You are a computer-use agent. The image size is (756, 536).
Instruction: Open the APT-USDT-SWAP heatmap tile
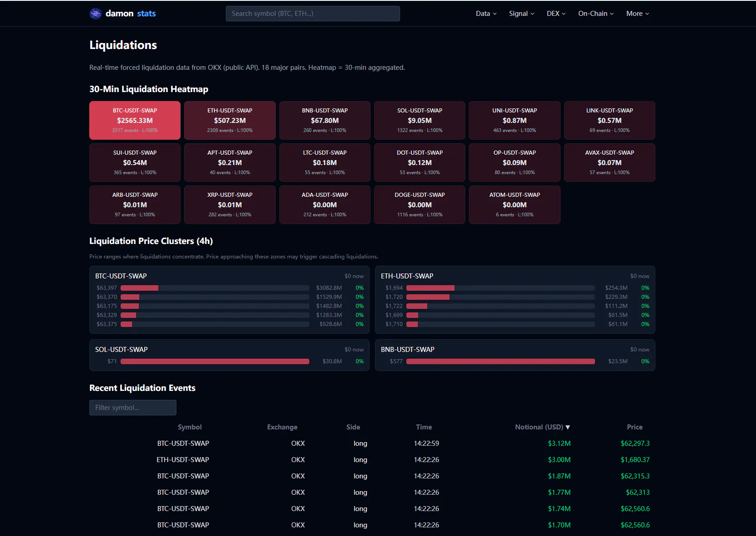[230, 162]
